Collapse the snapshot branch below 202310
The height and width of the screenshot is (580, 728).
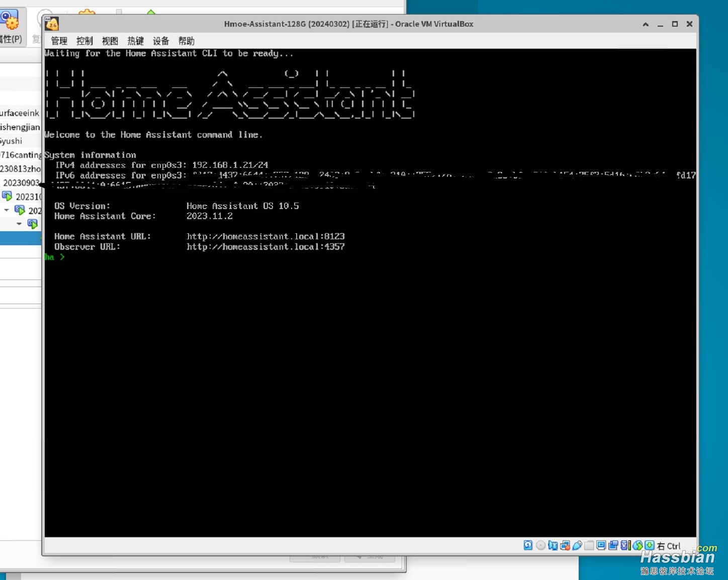(7, 210)
